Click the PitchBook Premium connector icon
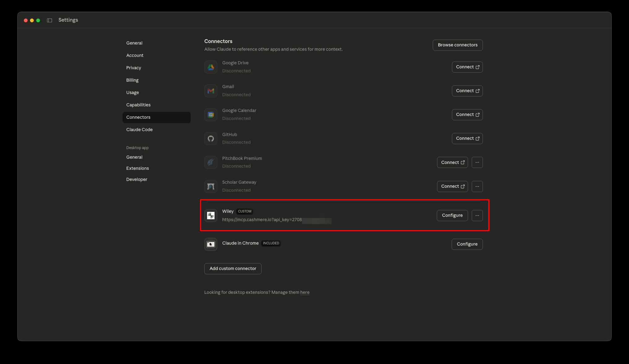Image resolution: width=629 pixels, height=364 pixels. [211, 162]
